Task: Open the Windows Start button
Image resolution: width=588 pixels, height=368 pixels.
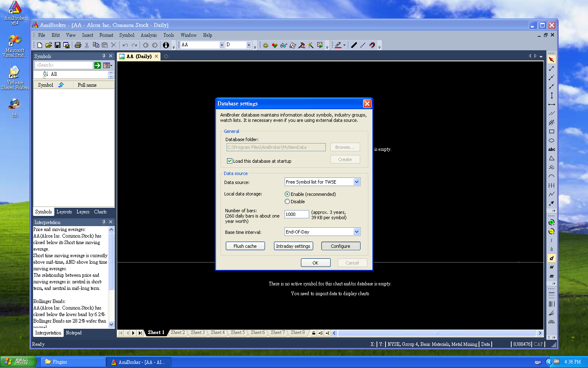Action: tap(18, 362)
